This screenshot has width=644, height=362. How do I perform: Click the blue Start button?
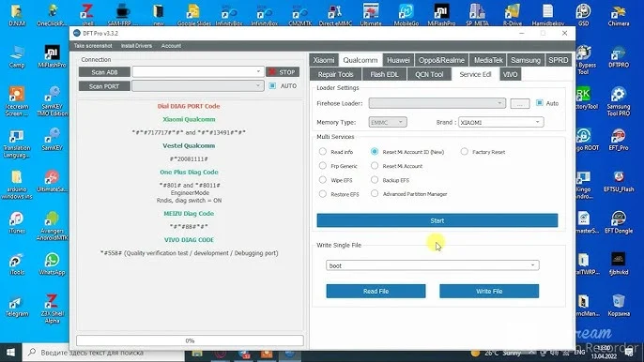[x=437, y=220]
